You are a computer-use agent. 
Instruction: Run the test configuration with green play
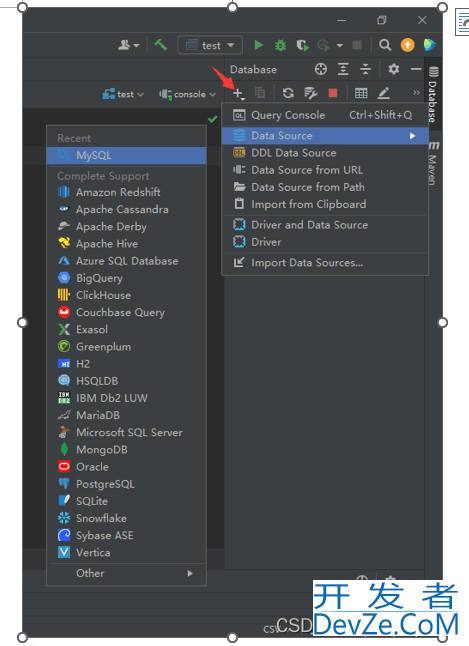(258, 44)
